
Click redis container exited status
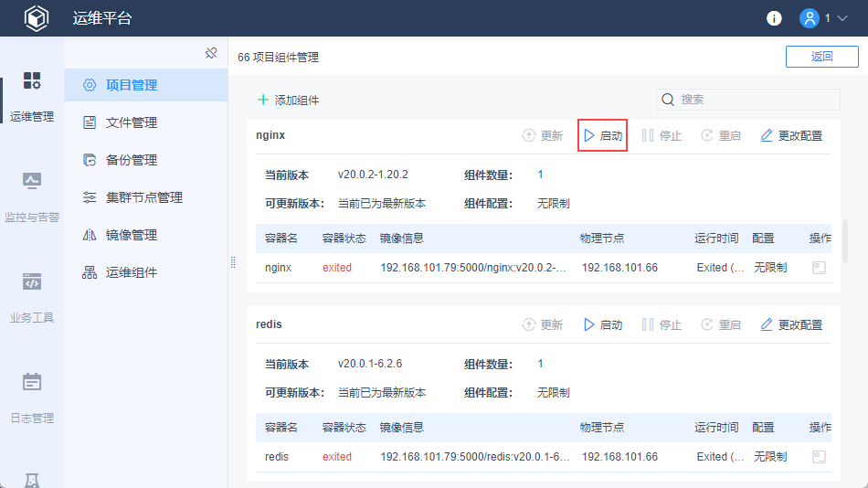click(337, 457)
